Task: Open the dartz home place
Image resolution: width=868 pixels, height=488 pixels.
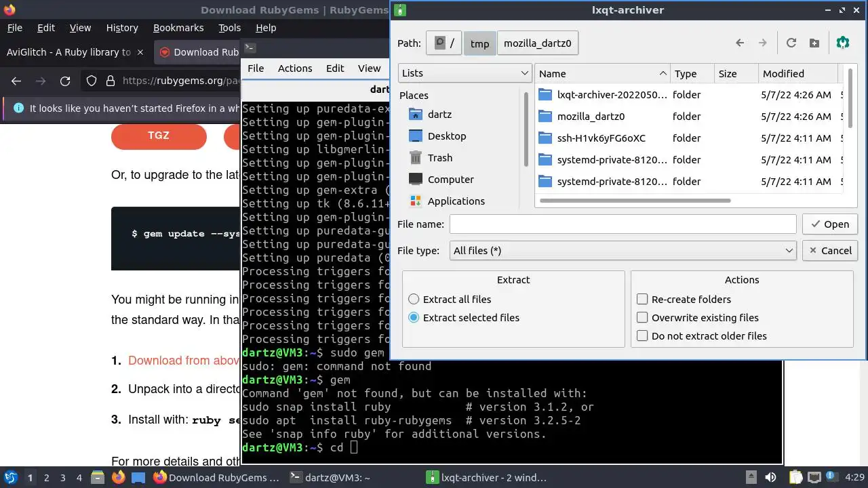Action: click(x=431, y=115)
